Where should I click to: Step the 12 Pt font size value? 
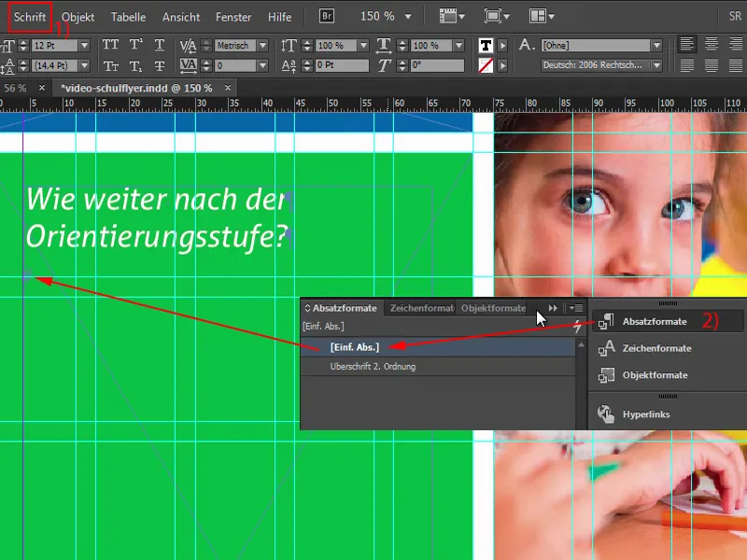pos(22,46)
